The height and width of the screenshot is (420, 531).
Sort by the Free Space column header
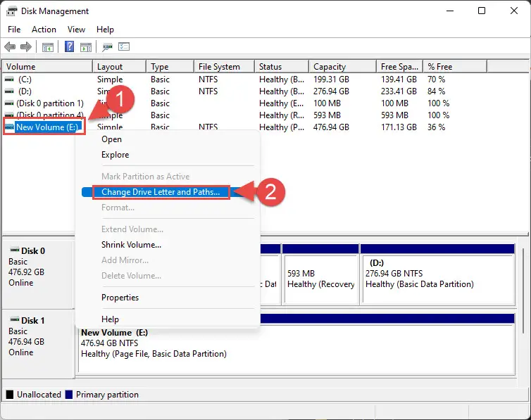[x=400, y=67]
